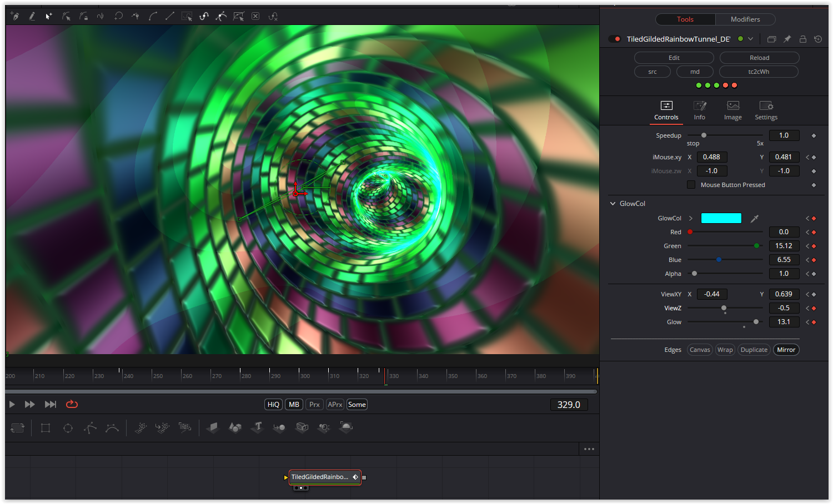This screenshot has width=833, height=504.
Task: Open the node color dropdown chevron
Action: click(x=750, y=39)
